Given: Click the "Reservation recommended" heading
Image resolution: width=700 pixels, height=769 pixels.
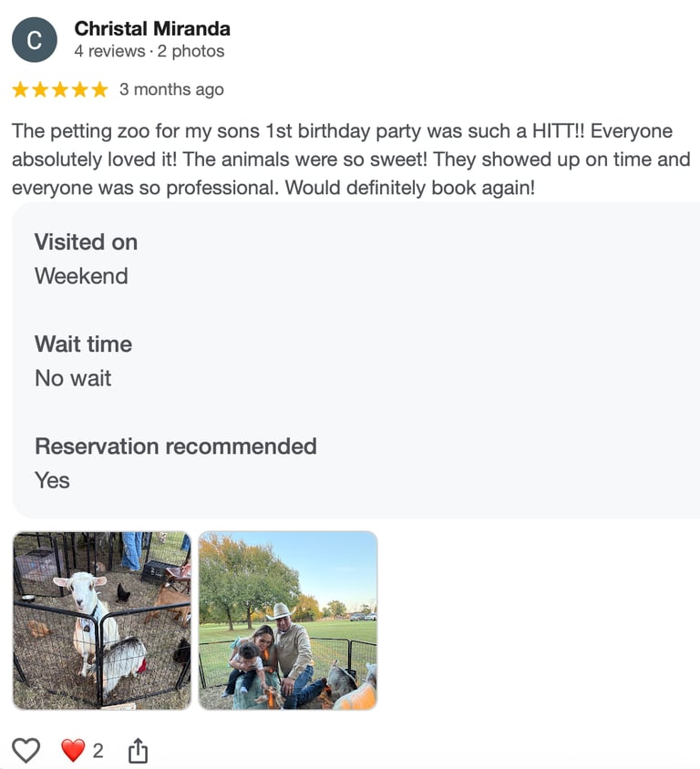Looking at the screenshot, I should pos(176,446).
